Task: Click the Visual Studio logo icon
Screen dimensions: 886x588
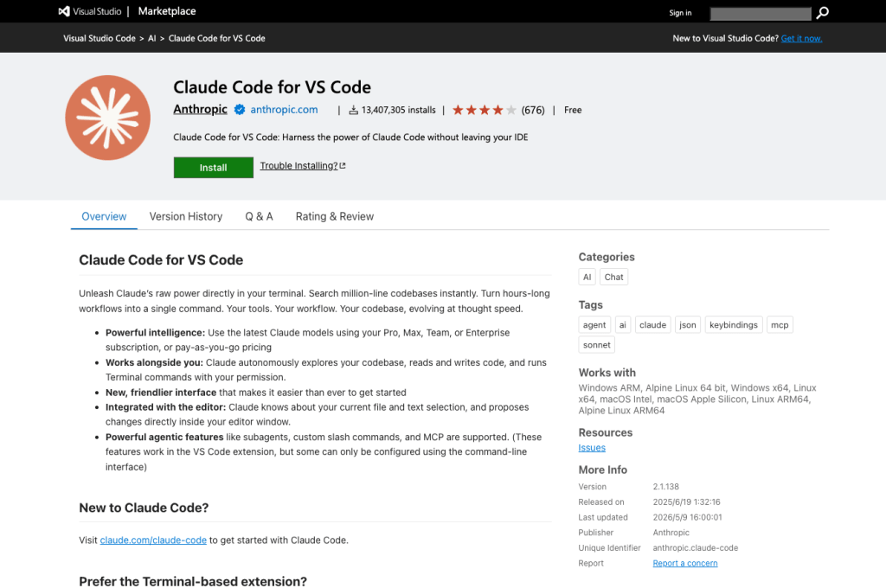Action: (64, 11)
